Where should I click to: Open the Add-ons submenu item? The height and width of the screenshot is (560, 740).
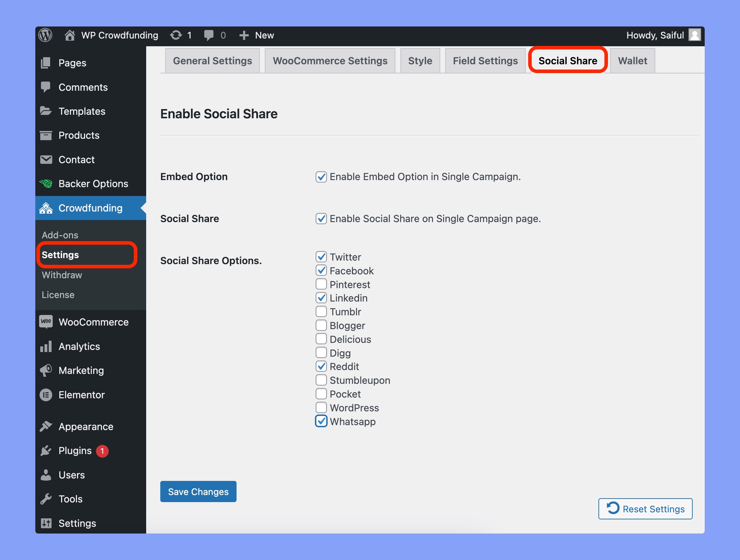[60, 235]
